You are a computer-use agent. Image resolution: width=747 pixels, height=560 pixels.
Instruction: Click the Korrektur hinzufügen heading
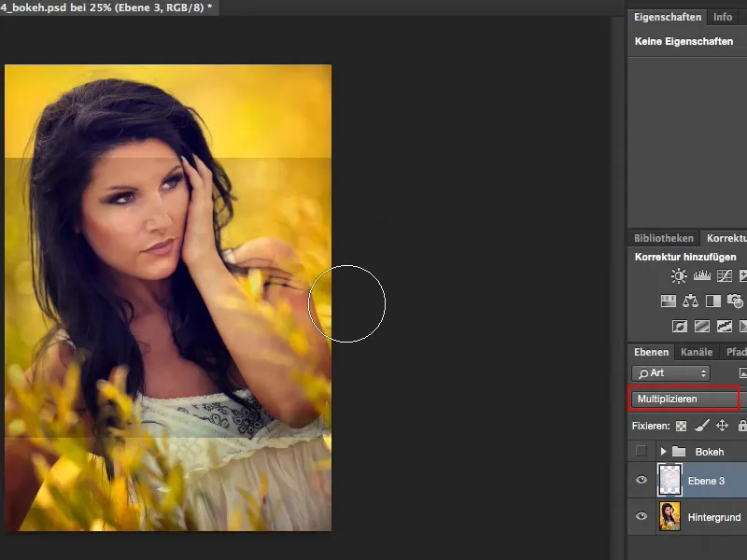click(685, 258)
